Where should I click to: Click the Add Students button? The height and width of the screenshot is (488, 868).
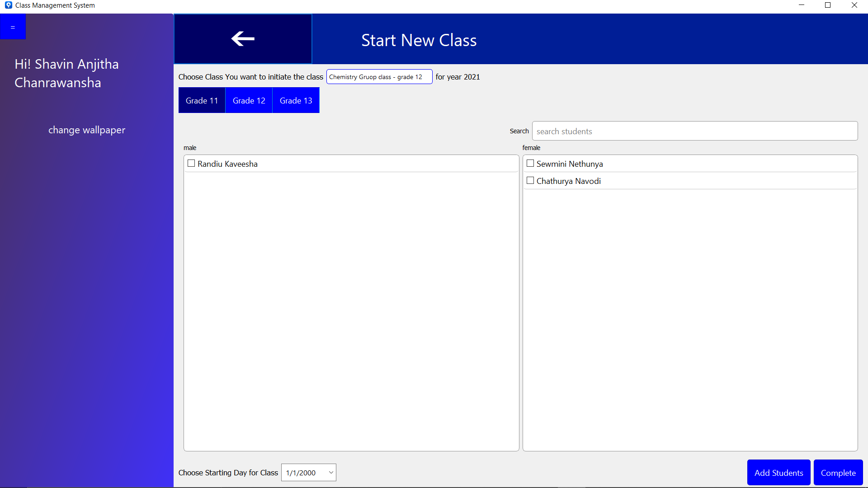[778, 472]
